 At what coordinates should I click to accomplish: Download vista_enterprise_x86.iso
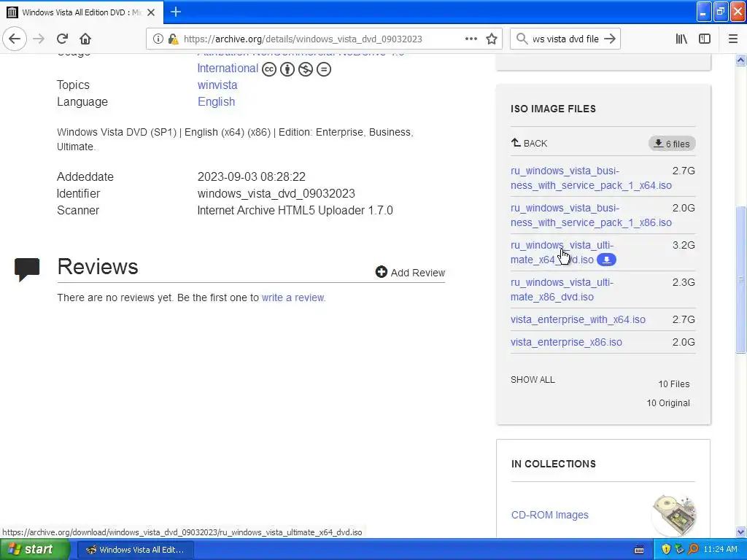(566, 342)
